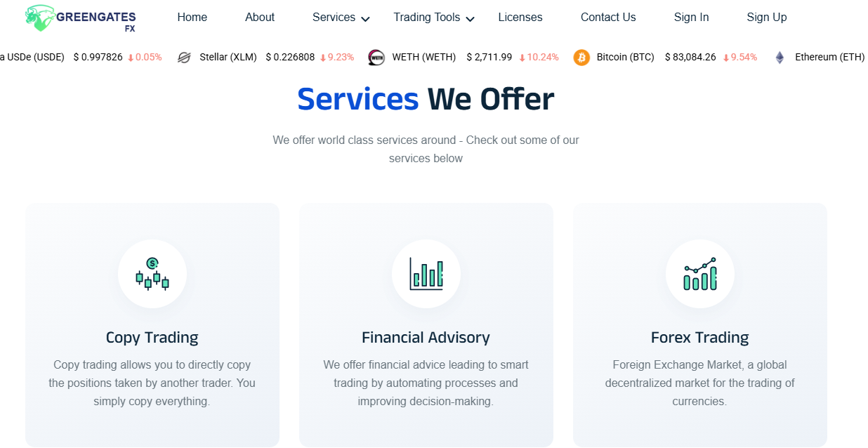Click the Bitcoin coin icon in ticker
868x448 pixels.
click(581, 58)
